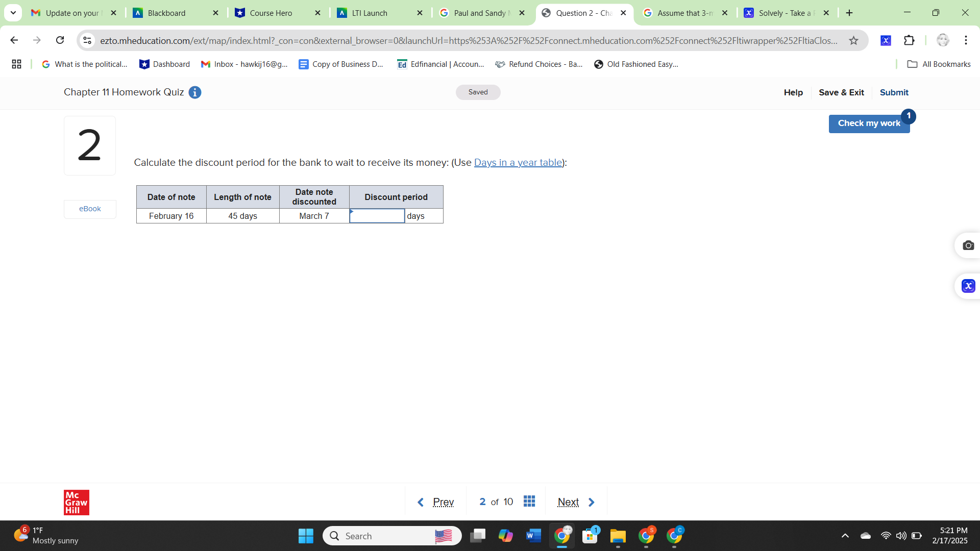This screenshot has height=551, width=980.
Task: Open the browser profile avatar menu
Action: click(x=942, y=40)
